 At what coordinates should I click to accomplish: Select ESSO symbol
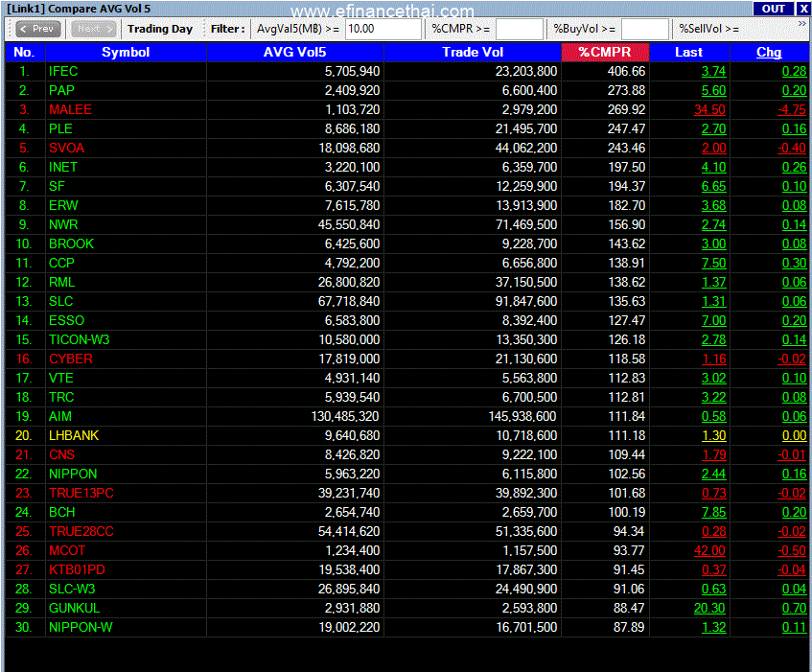66,320
